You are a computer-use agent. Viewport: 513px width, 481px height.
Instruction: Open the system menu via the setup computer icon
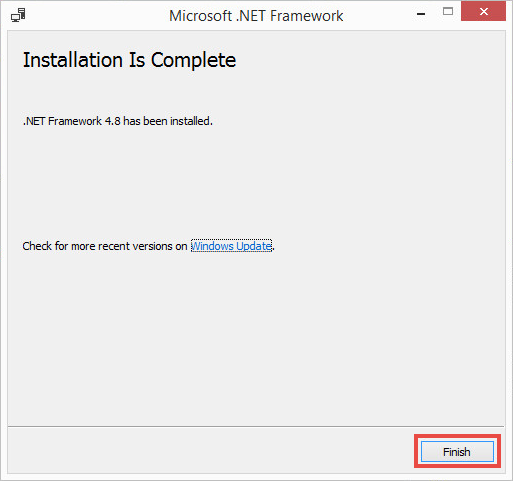coord(18,15)
